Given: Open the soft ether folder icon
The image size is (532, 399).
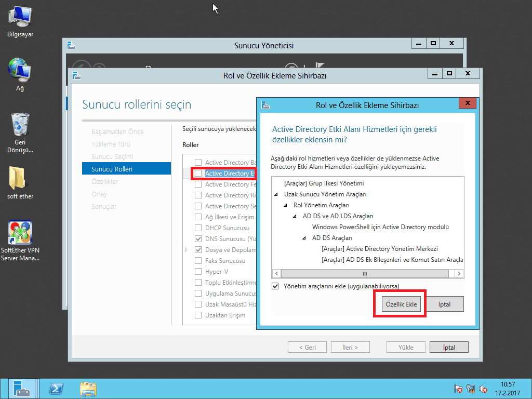Looking at the screenshot, I should click(x=20, y=179).
